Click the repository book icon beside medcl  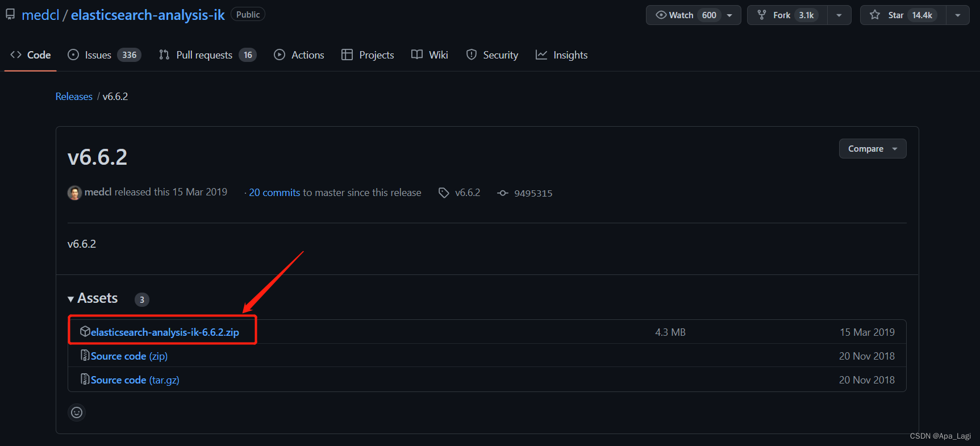click(10, 15)
